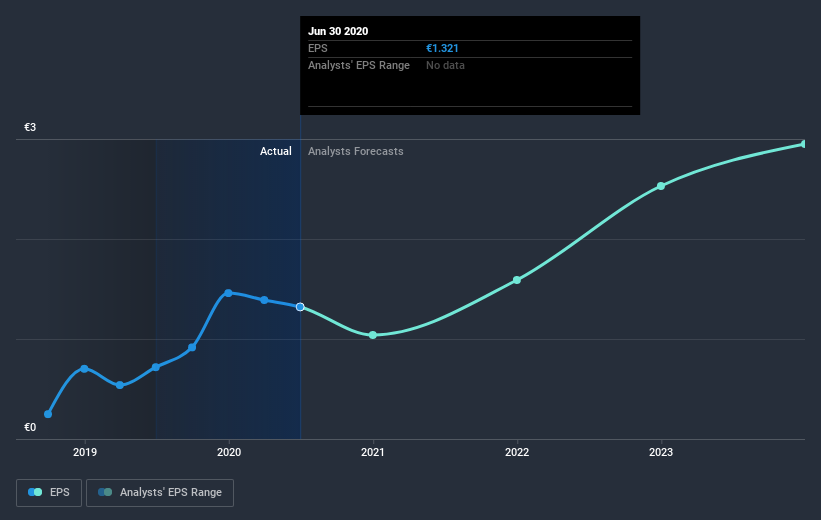Click the 'Analysts Forecasts' section label
The image size is (821, 520).
[356, 151]
